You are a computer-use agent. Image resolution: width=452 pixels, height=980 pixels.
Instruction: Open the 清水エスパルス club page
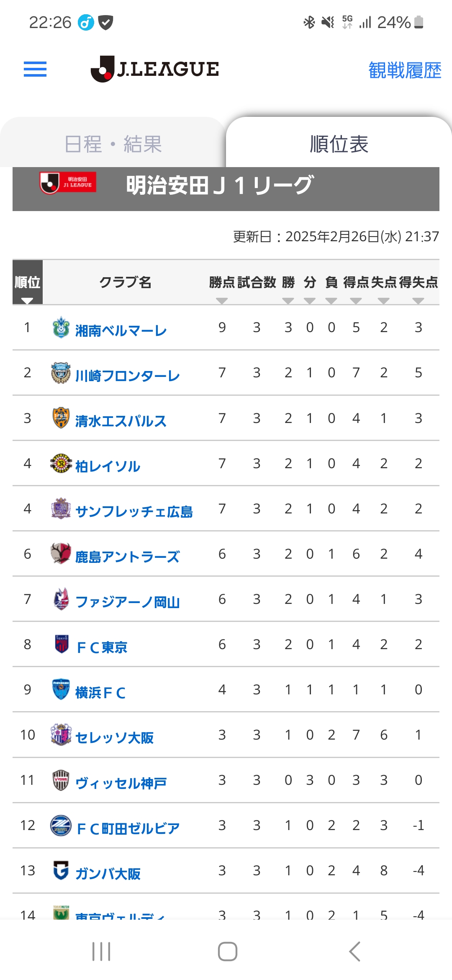point(121,421)
